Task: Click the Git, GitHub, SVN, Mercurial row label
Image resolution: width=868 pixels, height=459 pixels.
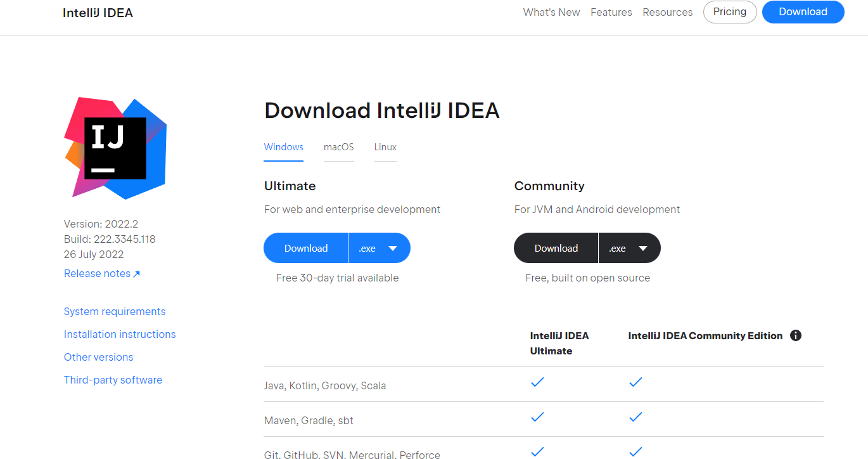Action: point(352,454)
